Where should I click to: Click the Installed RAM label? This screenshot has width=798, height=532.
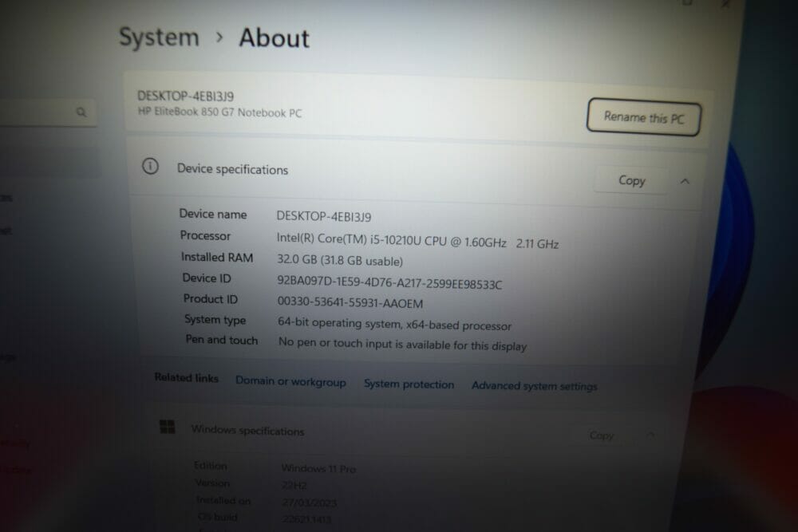[217, 258]
